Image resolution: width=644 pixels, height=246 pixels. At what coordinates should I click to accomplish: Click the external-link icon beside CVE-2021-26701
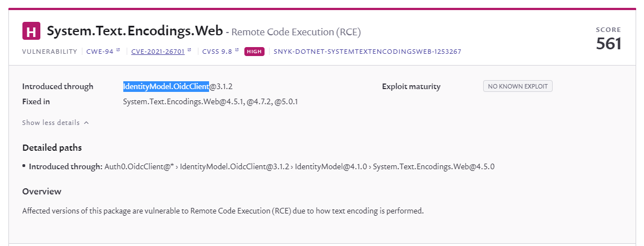coord(189,50)
